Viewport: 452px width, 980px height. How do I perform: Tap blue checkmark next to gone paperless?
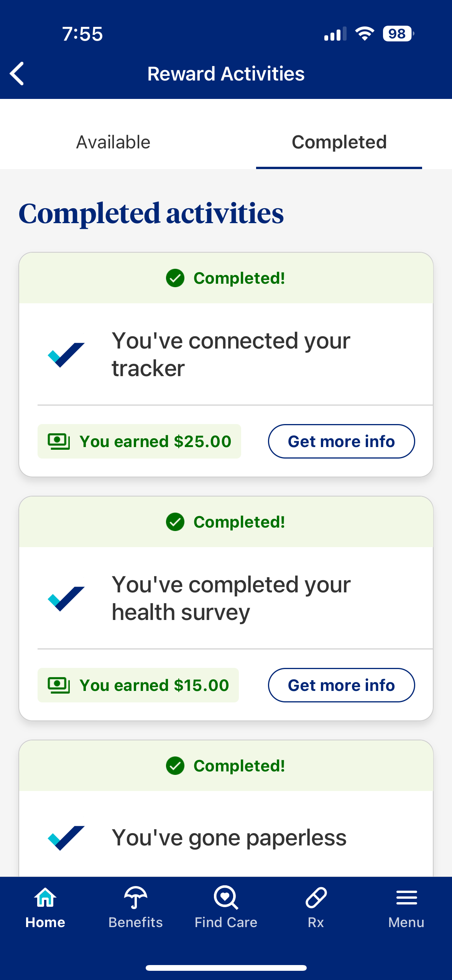(66, 838)
